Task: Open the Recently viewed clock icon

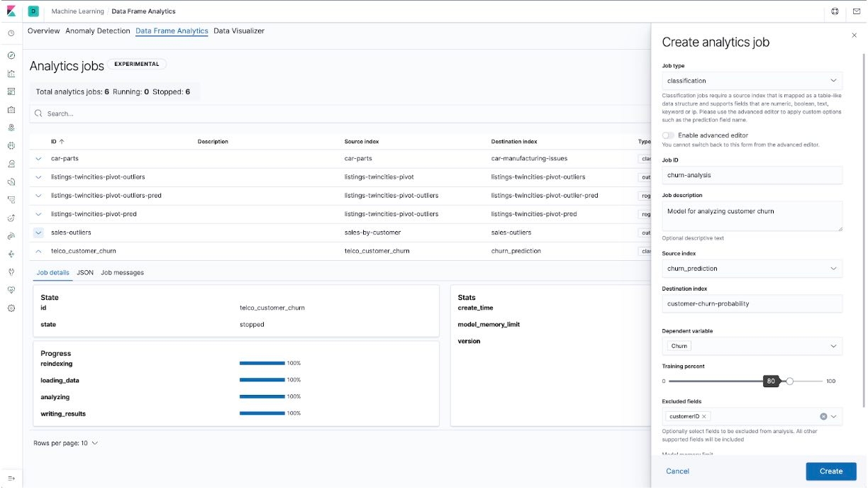Action: pos(10,33)
